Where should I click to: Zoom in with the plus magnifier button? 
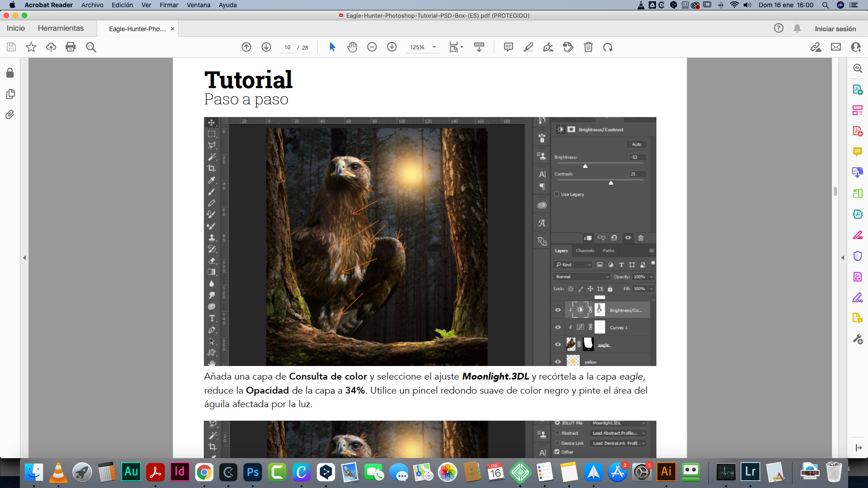pyautogui.click(x=392, y=47)
